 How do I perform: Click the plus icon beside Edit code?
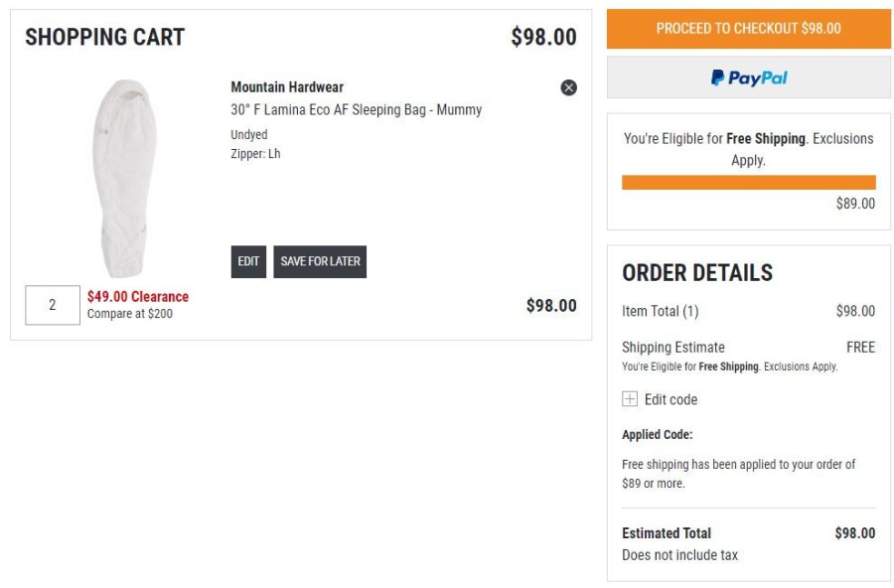click(x=630, y=398)
